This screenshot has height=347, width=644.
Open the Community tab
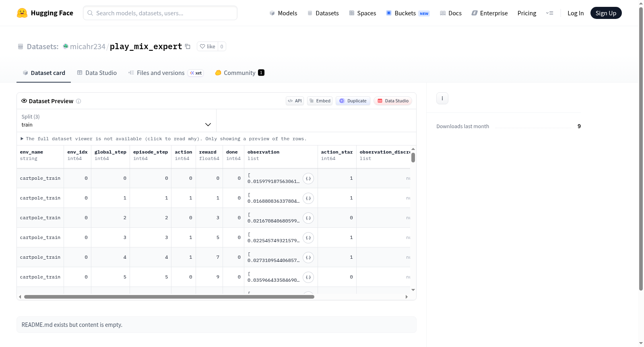pos(239,73)
